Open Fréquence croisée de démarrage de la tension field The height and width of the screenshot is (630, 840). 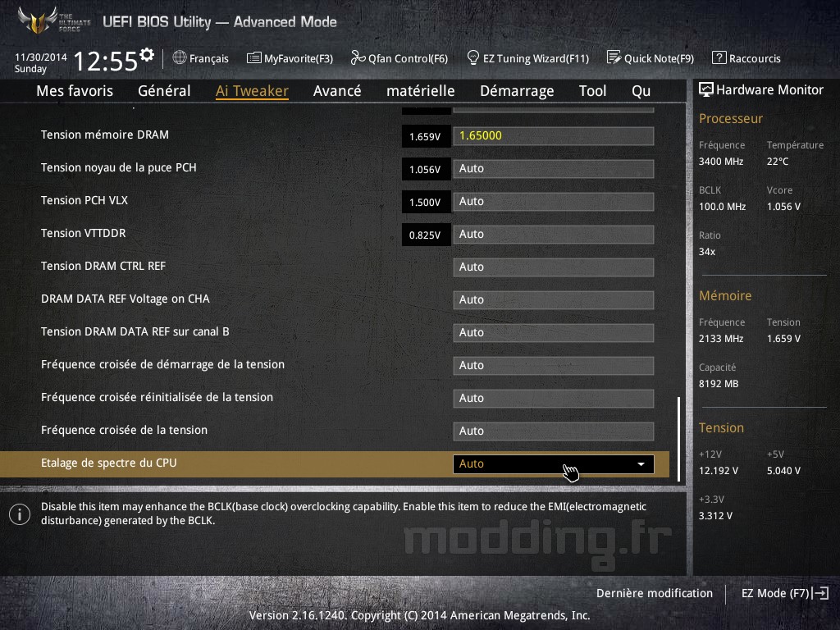tap(554, 365)
